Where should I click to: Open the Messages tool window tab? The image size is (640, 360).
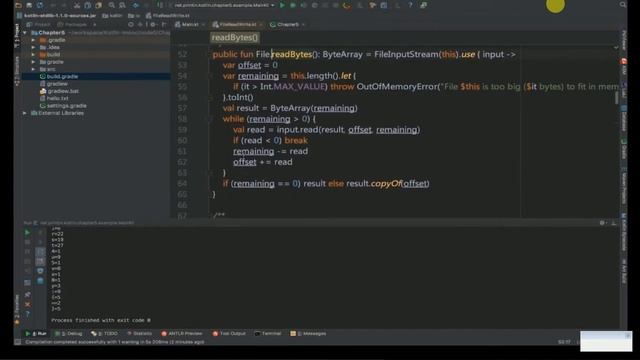coord(308,333)
